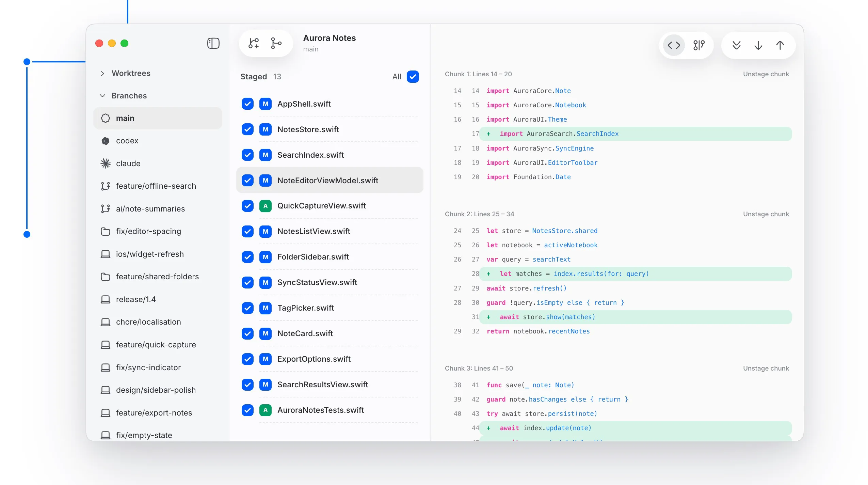Toggle the sidebar panel icon
The height and width of the screenshot is (485, 868).
[x=213, y=43]
